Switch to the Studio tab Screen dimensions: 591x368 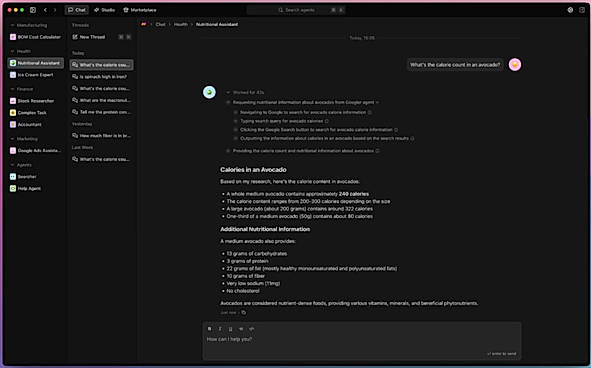(104, 10)
